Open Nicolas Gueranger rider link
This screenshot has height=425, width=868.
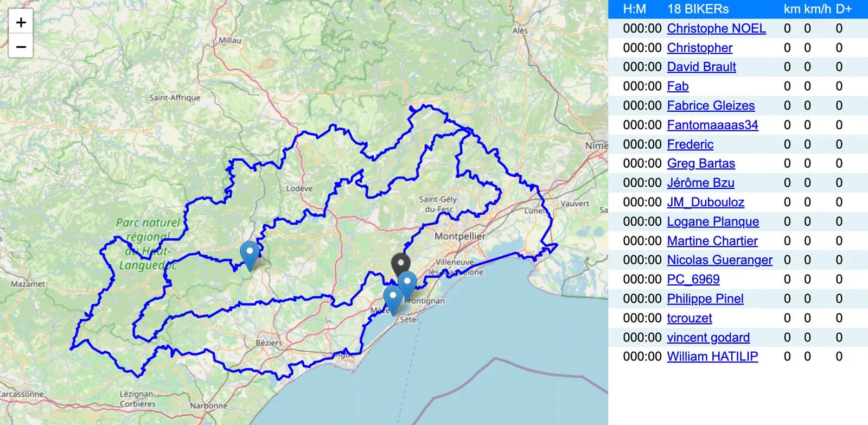tap(719, 260)
